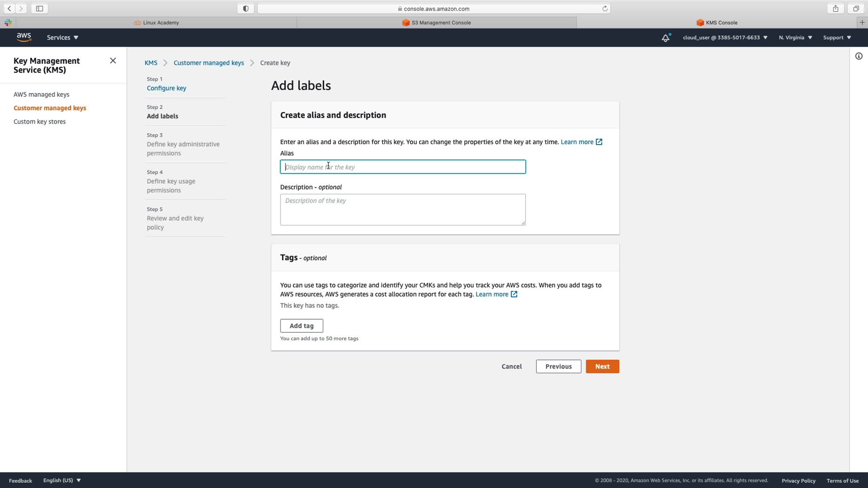Click the Add tag button
868x488 pixels.
click(x=301, y=326)
